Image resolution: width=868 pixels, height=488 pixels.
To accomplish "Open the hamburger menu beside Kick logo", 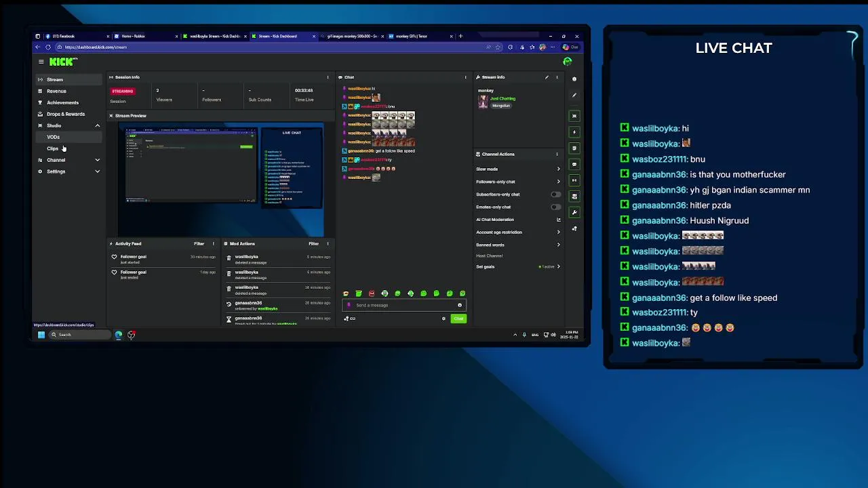I will coord(41,62).
